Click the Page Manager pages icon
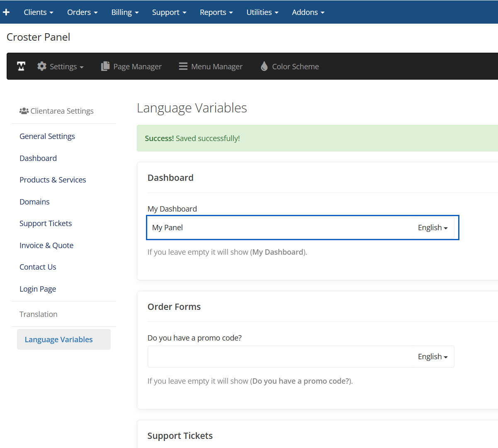The width and height of the screenshot is (498, 448). tap(105, 66)
